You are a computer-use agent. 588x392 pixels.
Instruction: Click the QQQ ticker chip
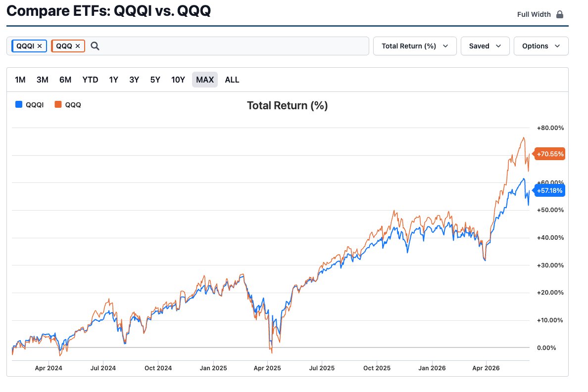coord(68,46)
